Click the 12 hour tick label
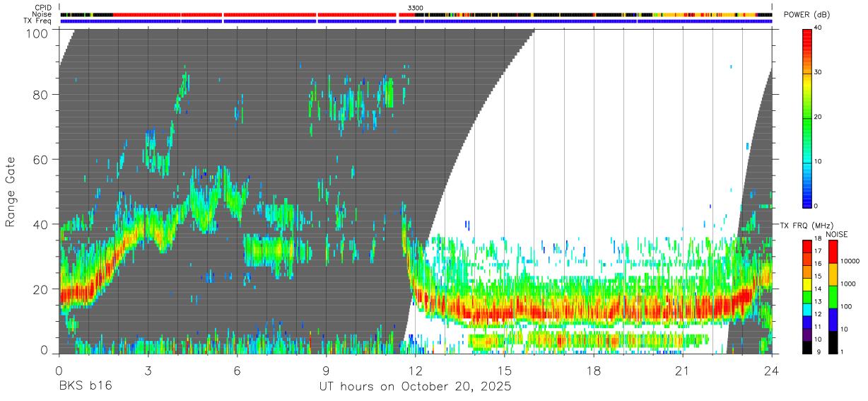This screenshot has height=401, width=868. click(x=416, y=370)
